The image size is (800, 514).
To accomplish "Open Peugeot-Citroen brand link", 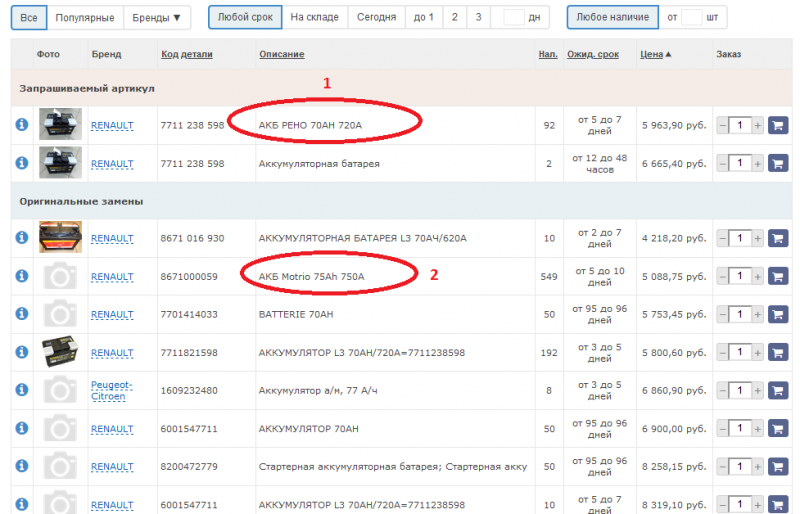I will [111, 390].
